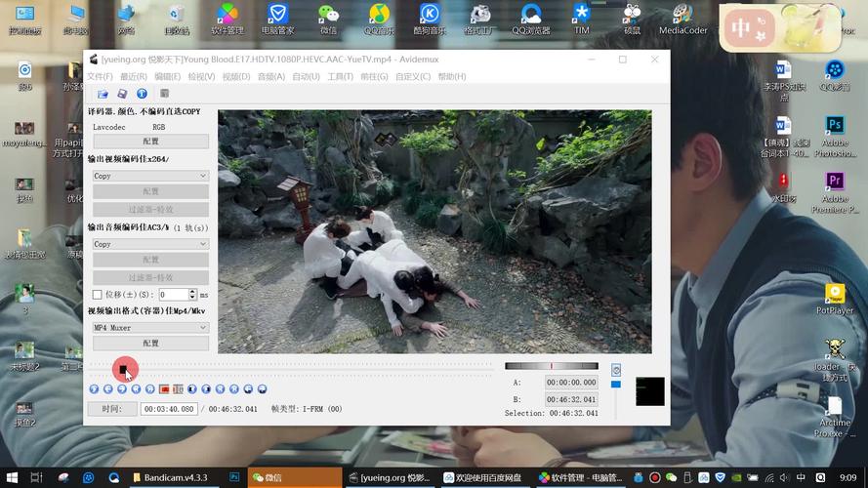Click the 时间 button
Screen dimensions: 868x488
pos(112,409)
